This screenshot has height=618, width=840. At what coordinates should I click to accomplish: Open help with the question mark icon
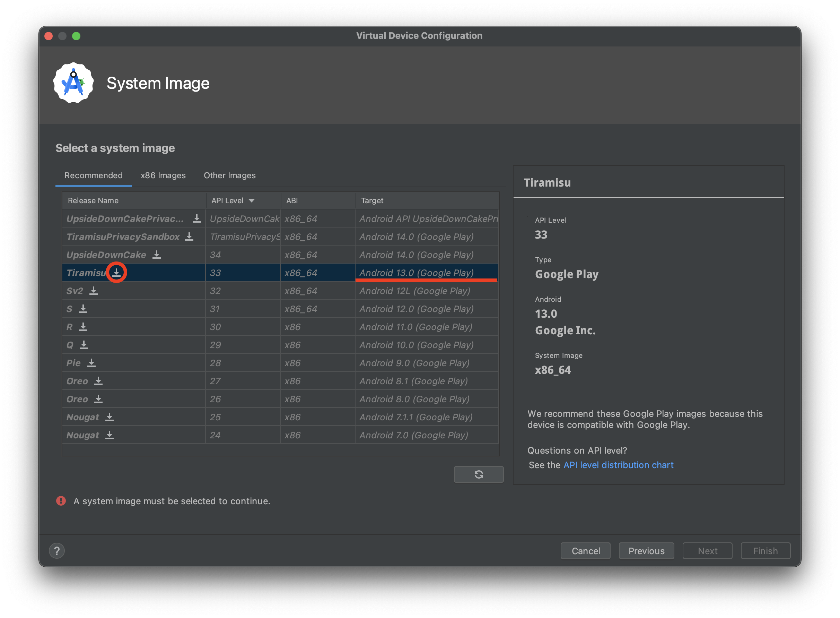(x=57, y=551)
